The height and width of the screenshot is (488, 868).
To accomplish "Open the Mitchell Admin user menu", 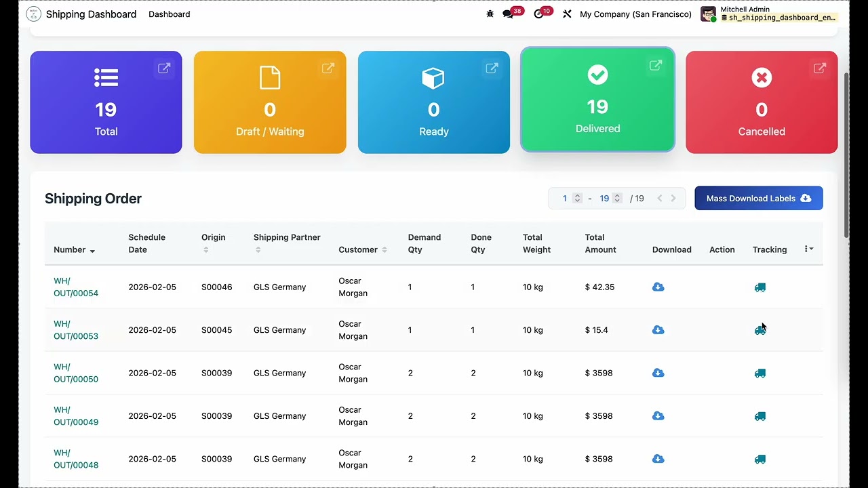I will [x=768, y=14].
